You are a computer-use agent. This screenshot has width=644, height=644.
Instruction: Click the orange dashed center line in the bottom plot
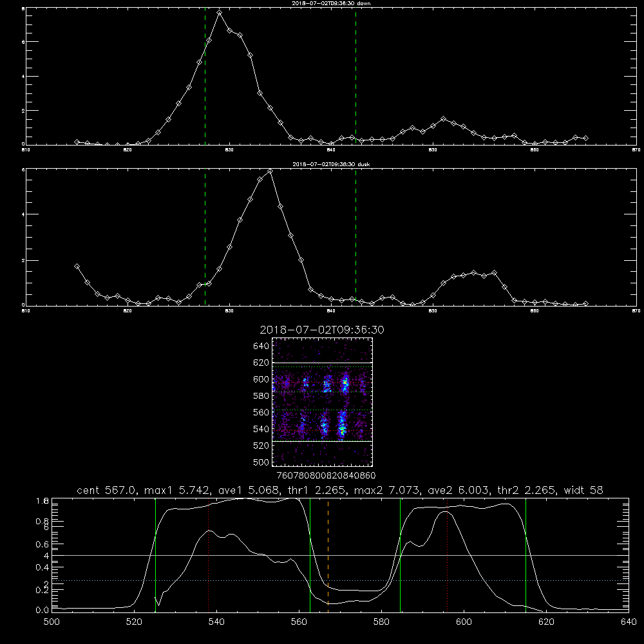tap(328, 555)
